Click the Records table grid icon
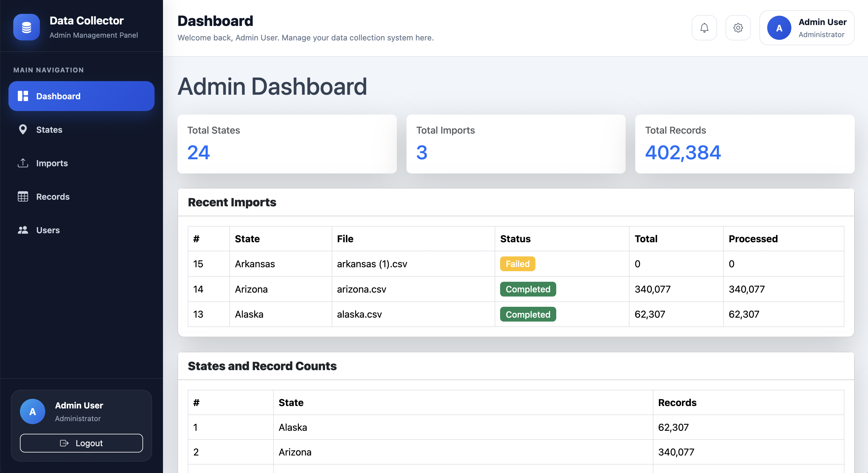 coord(23,196)
